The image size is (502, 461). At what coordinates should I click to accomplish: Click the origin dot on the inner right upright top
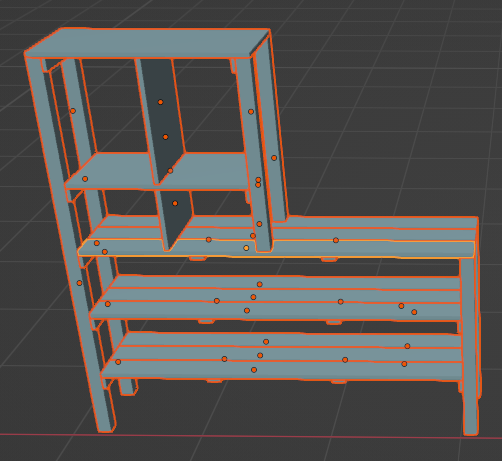tap(251, 112)
